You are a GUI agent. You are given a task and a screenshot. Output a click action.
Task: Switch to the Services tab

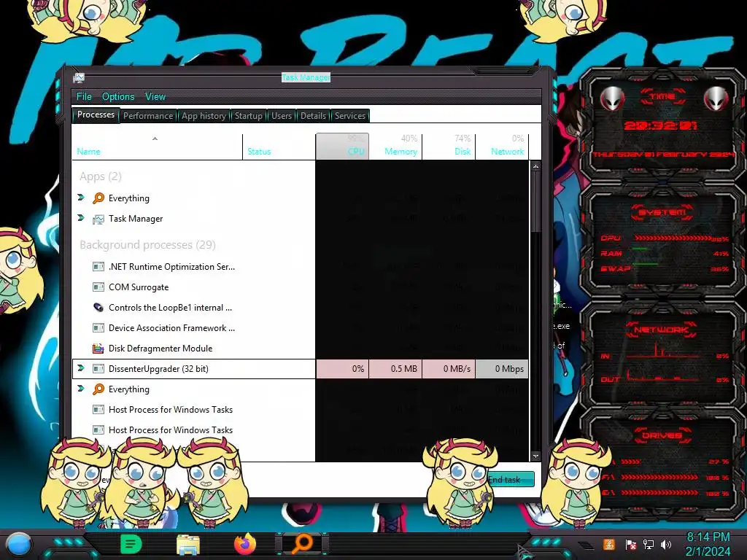tap(349, 116)
